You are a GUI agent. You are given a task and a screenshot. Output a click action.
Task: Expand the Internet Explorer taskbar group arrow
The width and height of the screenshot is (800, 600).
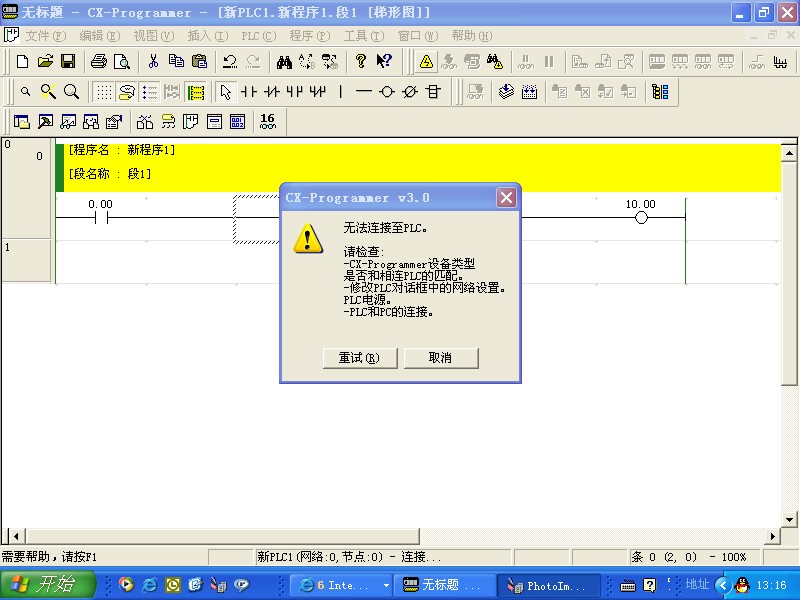tap(386, 585)
